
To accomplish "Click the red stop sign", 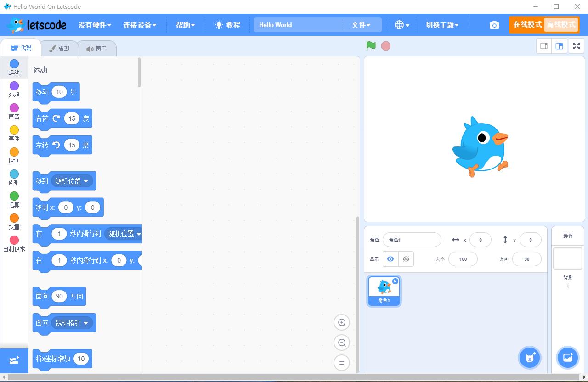I will tap(385, 45).
